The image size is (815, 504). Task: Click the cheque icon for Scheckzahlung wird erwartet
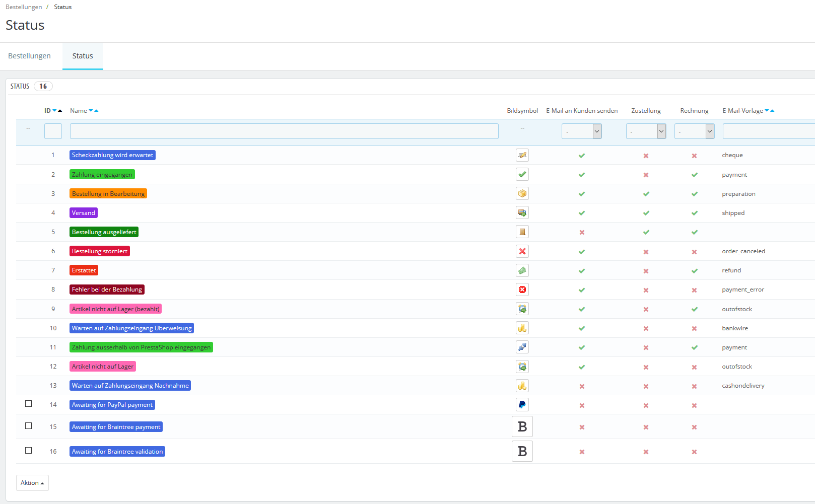[x=522, y=155]
